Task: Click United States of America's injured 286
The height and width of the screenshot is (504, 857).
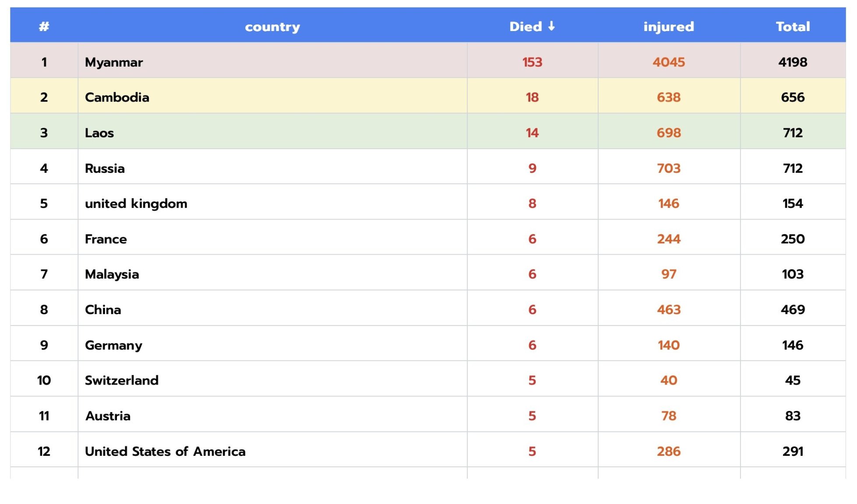Action: (669, 451)
